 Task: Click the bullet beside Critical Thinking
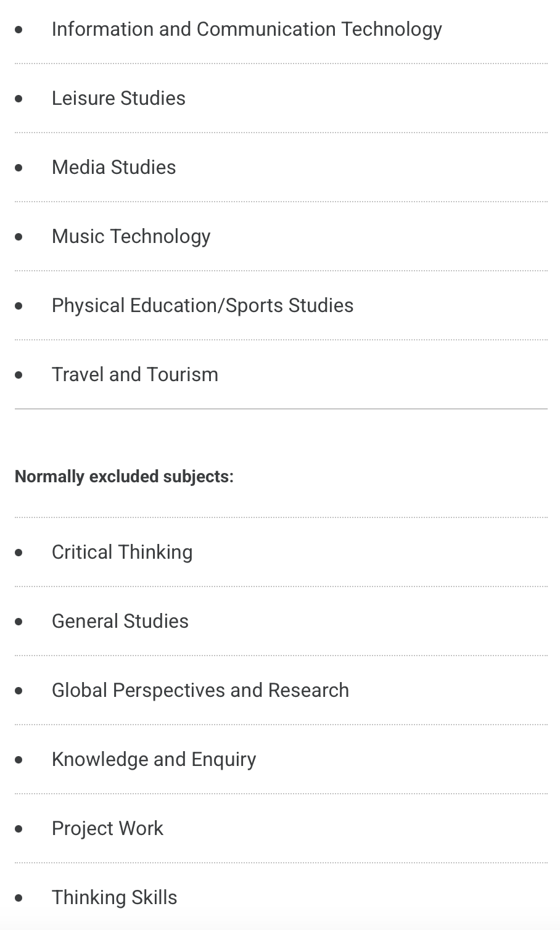[x=19, y=553]
